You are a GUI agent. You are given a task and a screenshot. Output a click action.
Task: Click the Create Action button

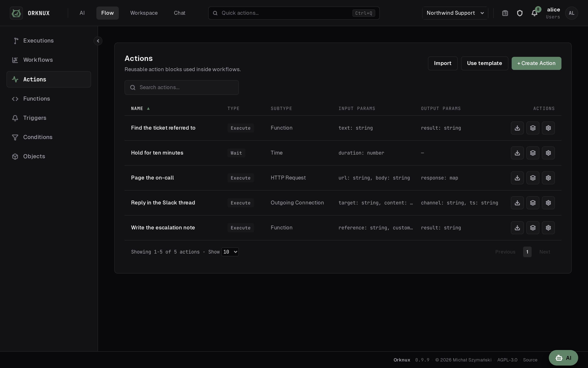[536, 63]
